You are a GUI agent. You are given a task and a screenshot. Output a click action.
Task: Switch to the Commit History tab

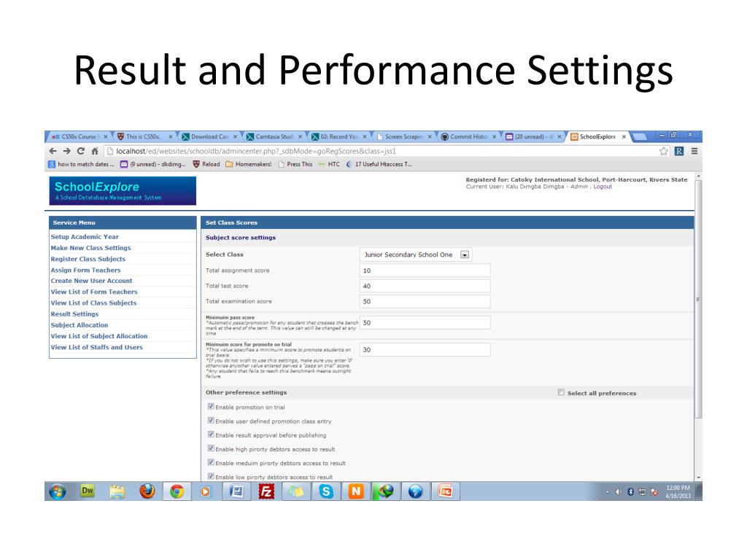468,136
